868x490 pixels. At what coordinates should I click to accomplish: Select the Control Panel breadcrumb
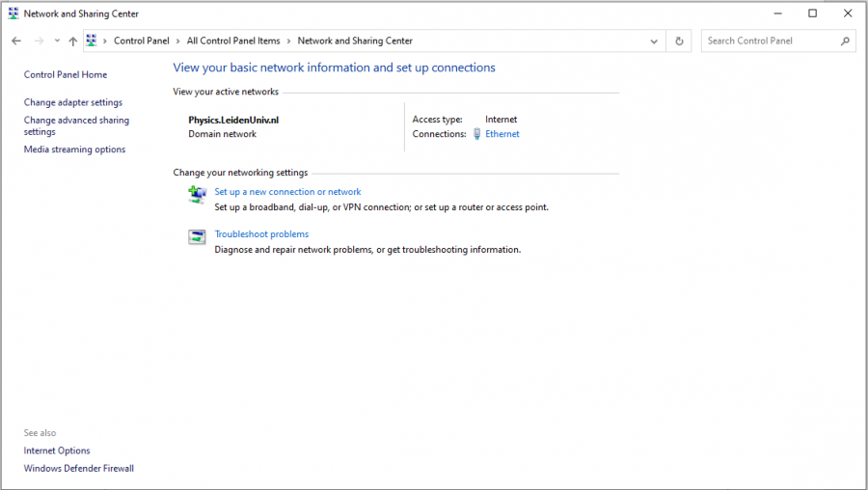click(141, 41)
